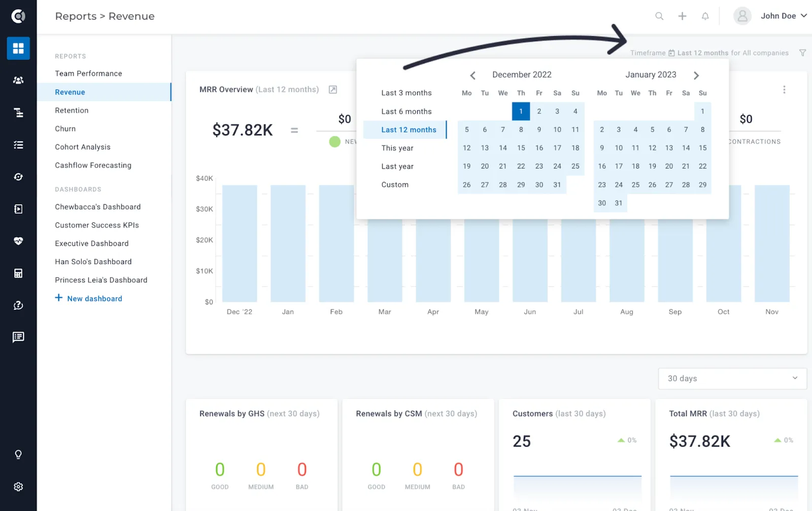Image resolution: width=812 pixels, height=511 pixels.
Task: Pick January 10 in the calendar
Action: 619,148
